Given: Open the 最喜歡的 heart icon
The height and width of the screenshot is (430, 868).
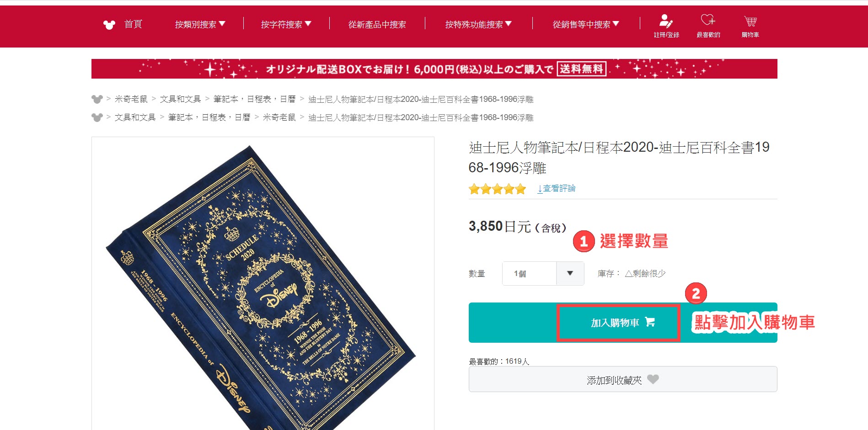Looking at the screenshot, I should 708,20.
